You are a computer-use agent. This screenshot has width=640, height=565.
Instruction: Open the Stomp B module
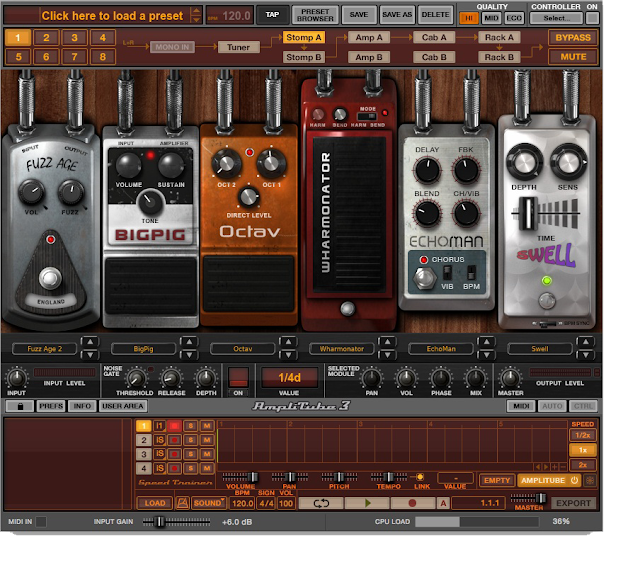point(304,57)
